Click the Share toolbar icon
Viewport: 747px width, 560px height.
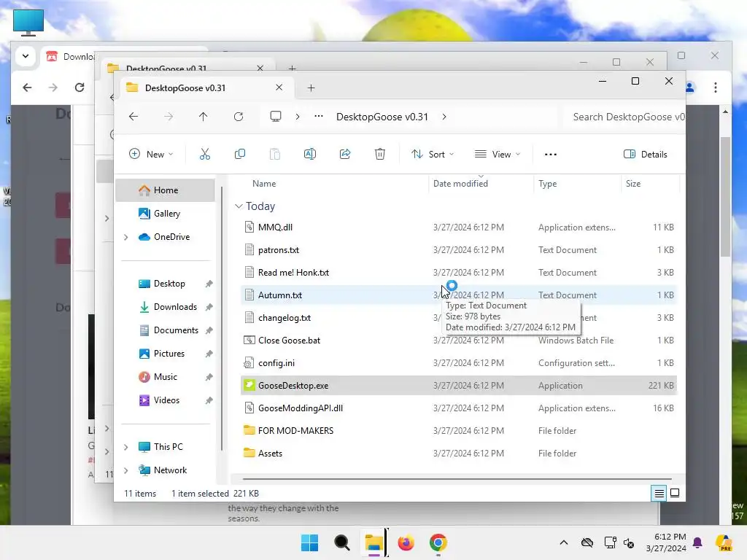pyautogui.click(x=345, y=155)
